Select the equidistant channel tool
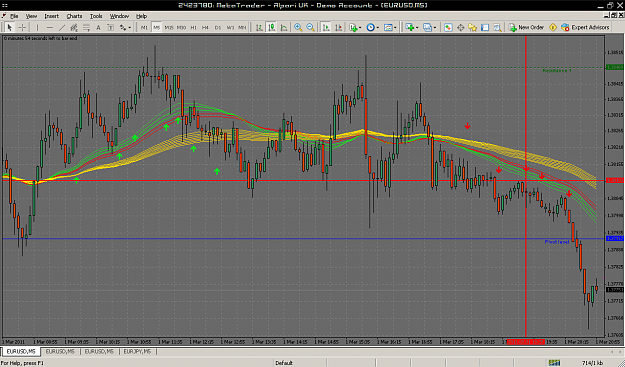 click(74, 27)
